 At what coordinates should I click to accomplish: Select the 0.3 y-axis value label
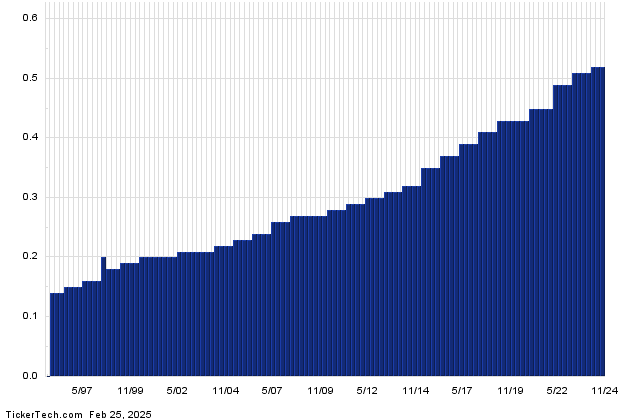point(30,197)
